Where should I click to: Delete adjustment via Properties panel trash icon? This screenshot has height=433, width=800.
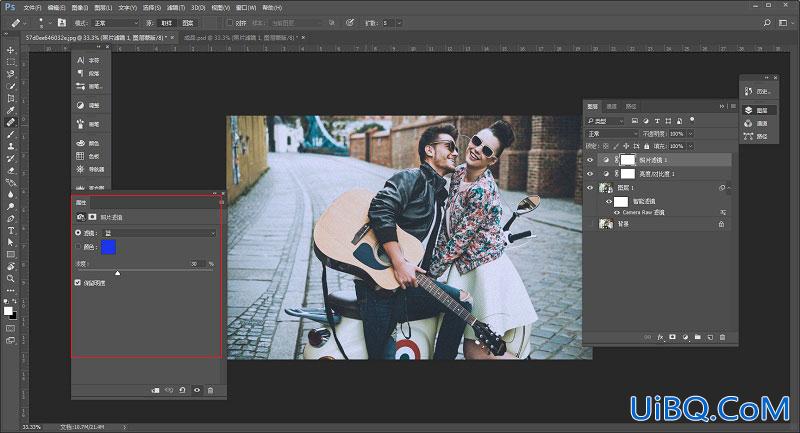click(x=210, y=390)
